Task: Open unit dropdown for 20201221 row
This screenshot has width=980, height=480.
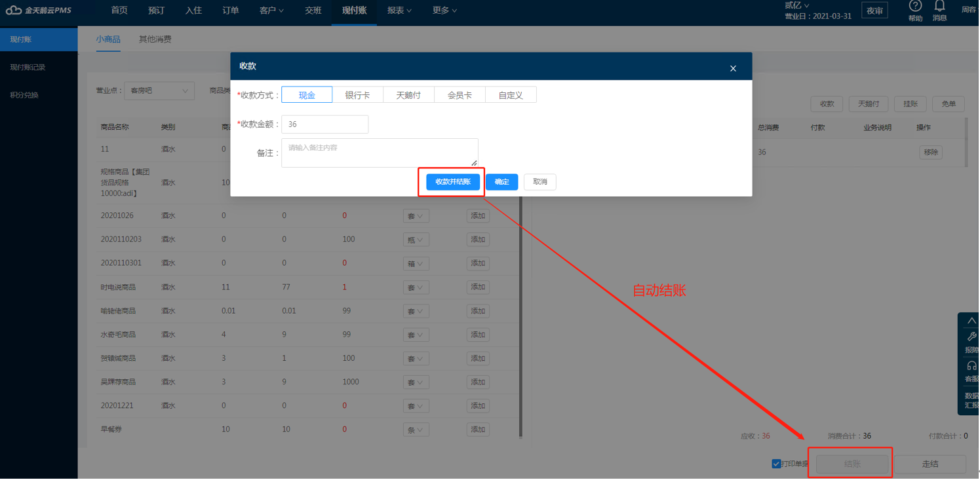Action: pyautogui.click(x=416, y=406)
